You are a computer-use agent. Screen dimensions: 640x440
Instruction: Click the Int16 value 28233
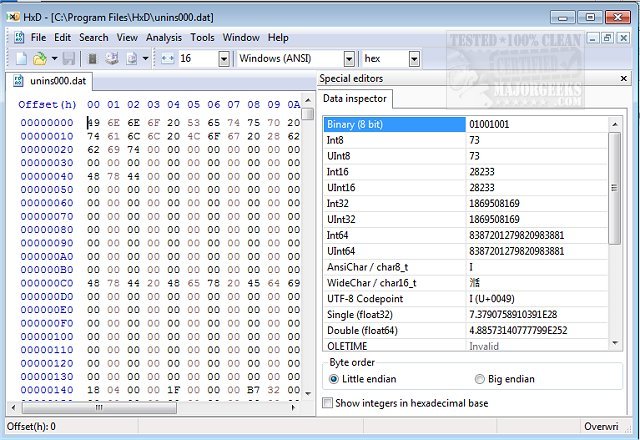(x=482, y=171)
